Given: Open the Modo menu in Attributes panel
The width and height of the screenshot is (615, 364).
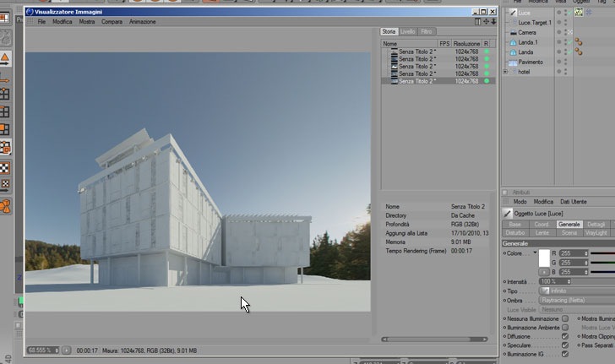Looking at the screenshot, I should 520,202.
